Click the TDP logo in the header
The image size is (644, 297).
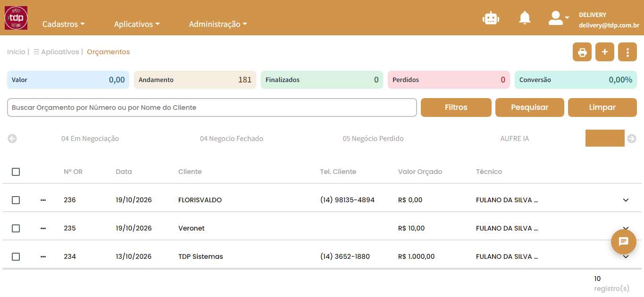(16, 18)
